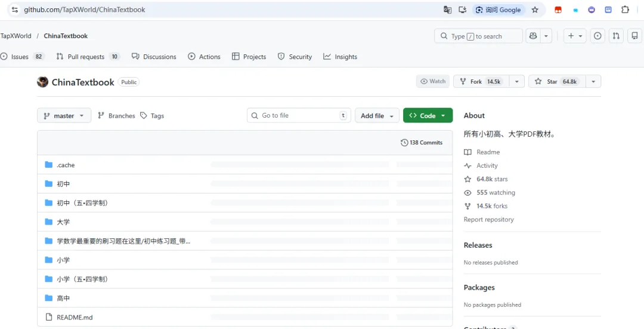Screen dimensions: 644x329
Task: Open the 初中 folder
Action: [63, 184]
